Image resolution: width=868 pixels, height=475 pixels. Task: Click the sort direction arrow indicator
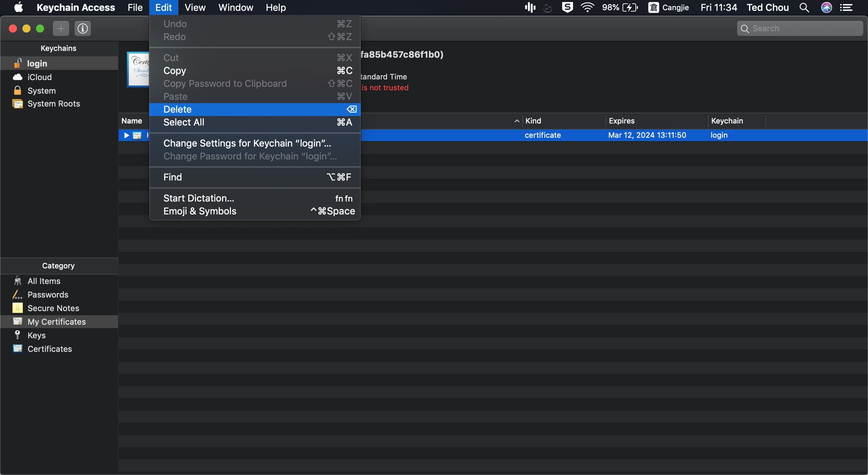(517, 121)
